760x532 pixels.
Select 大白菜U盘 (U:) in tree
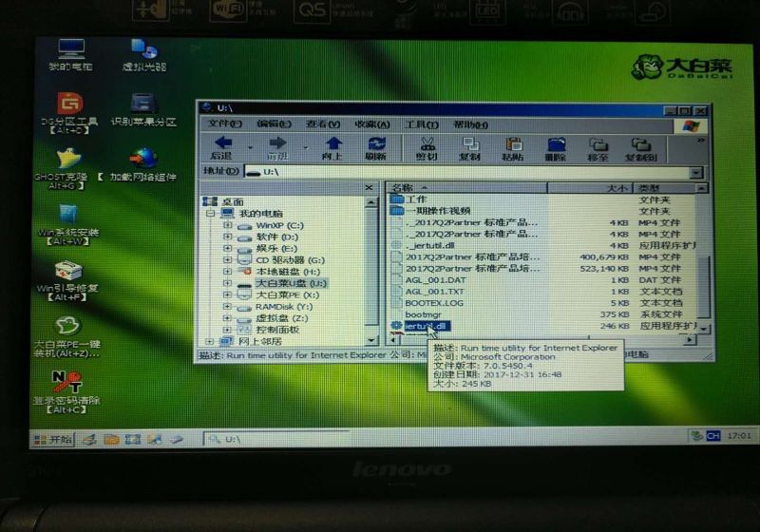tap(291, 283)
